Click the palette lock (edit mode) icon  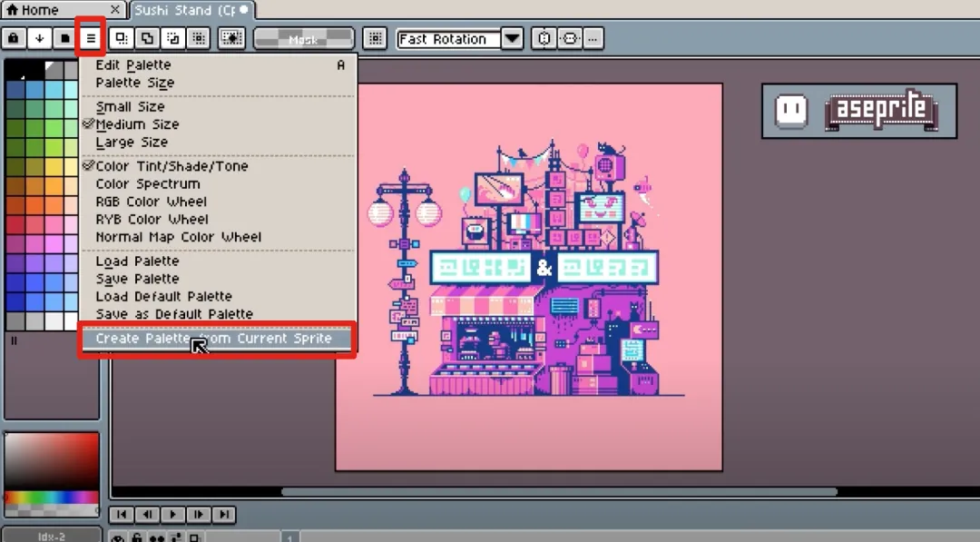point(13,39)
